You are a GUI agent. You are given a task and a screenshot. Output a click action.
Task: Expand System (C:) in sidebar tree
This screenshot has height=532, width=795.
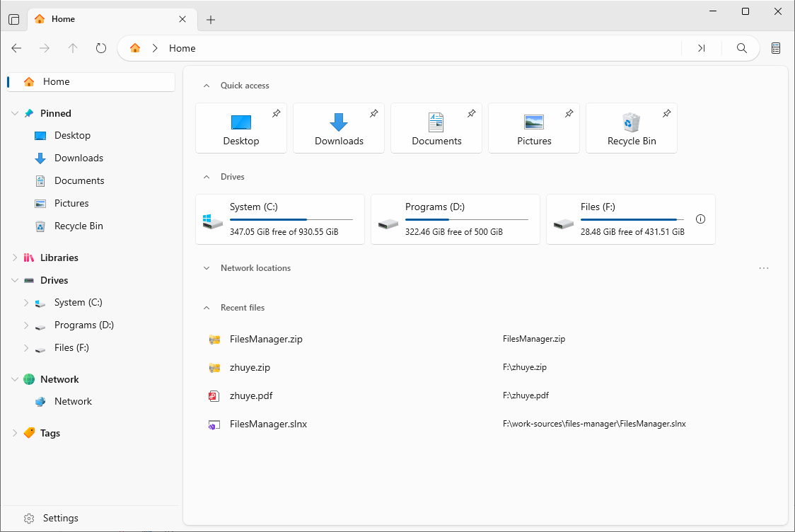pyautogui.click(x=26, y=303)
